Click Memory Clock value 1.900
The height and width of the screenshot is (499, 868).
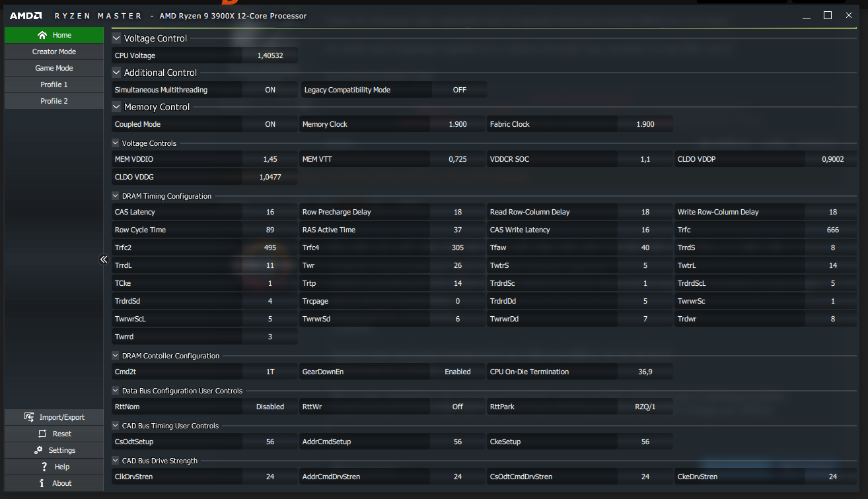[458, 124]
